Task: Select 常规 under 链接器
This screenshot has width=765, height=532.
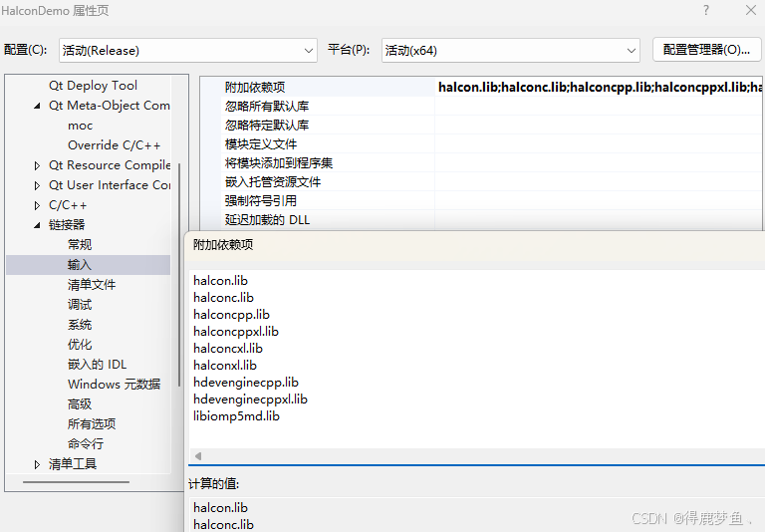Action: pos(80,244)
